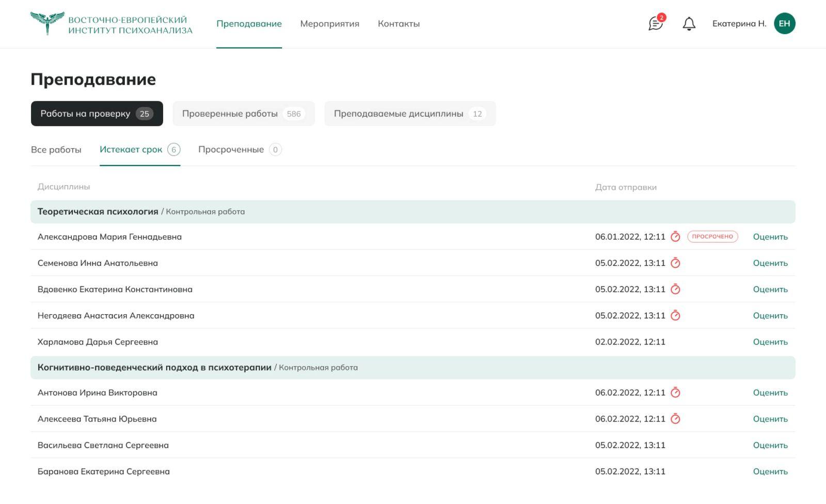This screenshot has width=826, height=504.
Task: Select the Теоретическая психология group header
Action: [x=98, y=212]
